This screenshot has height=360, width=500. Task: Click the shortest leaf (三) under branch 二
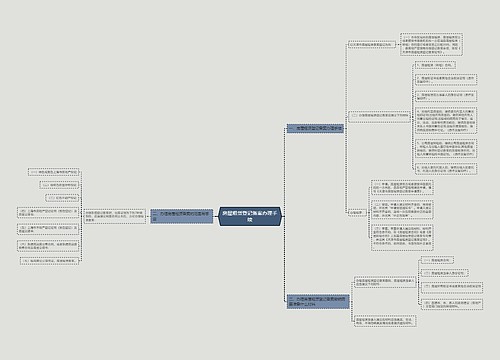[62, 198]
